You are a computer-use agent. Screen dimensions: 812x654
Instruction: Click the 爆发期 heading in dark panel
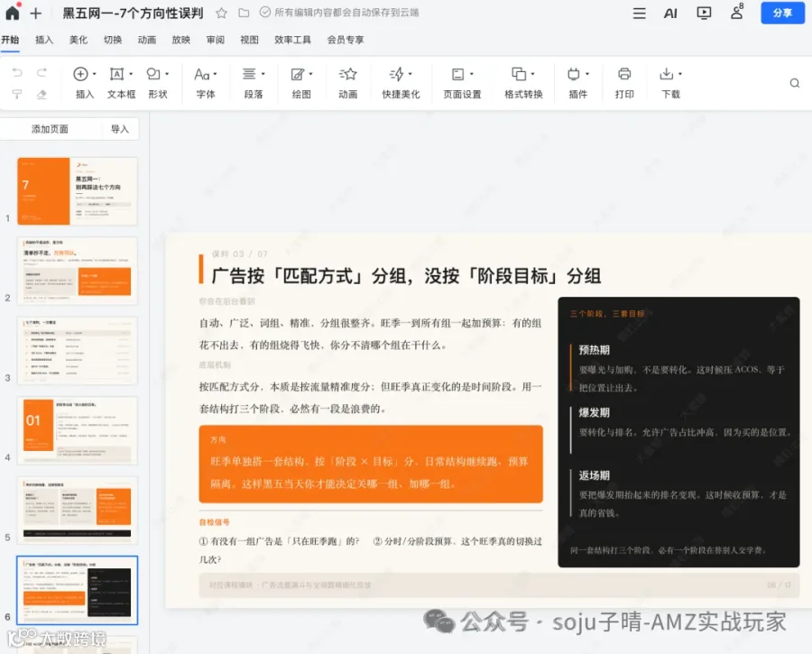point(594,413)
